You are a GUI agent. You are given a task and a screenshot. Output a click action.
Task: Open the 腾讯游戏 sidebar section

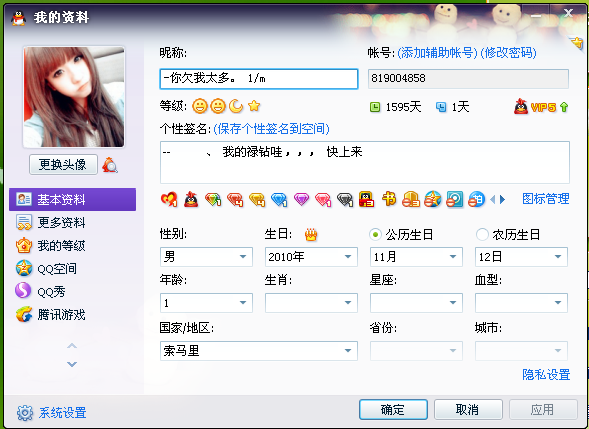[72, 314]
